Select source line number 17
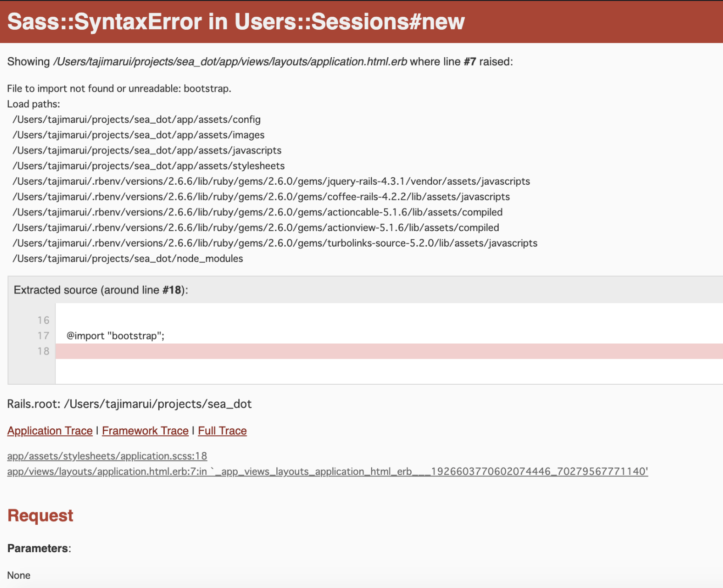The height and width of the screenshot is (588, 723). [43, 336]
